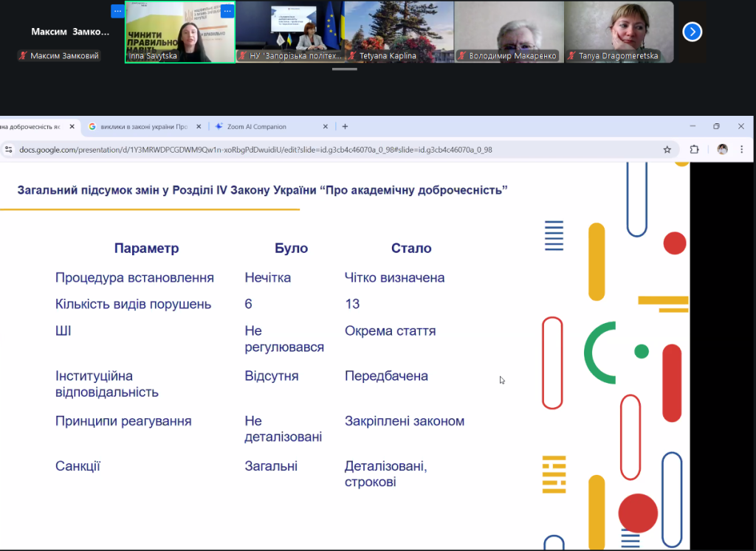
Task: Click the site information icon in address bar
Action: pyautogui.click(x=9, y=150)
